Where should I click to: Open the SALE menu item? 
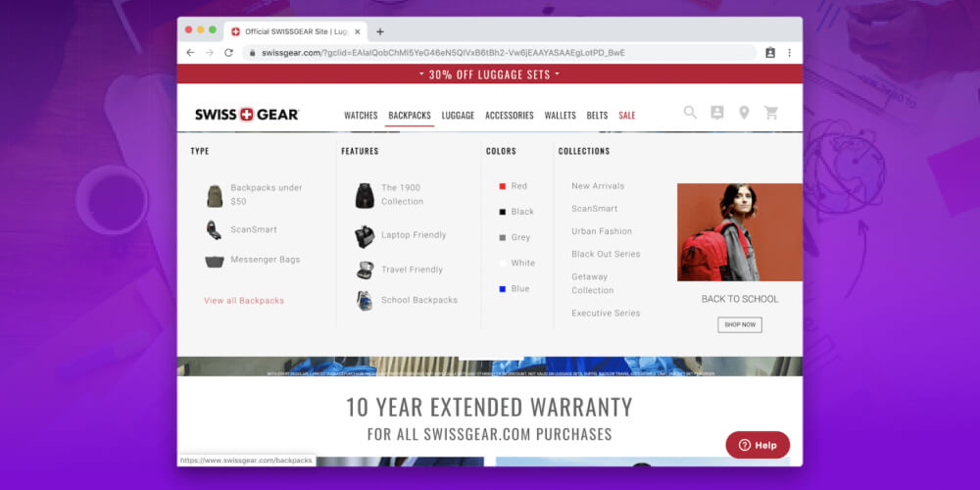pos(627,115)
